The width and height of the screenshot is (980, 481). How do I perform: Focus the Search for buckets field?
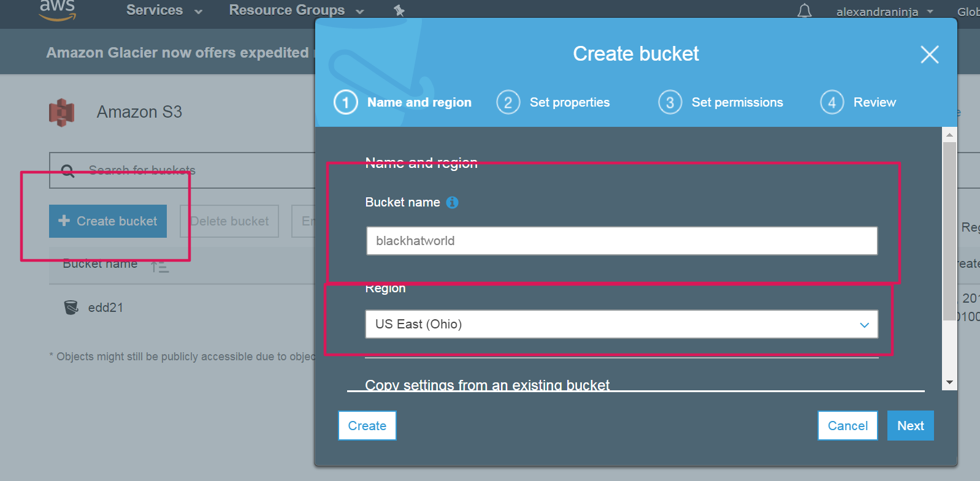click(x=182, y=170)
